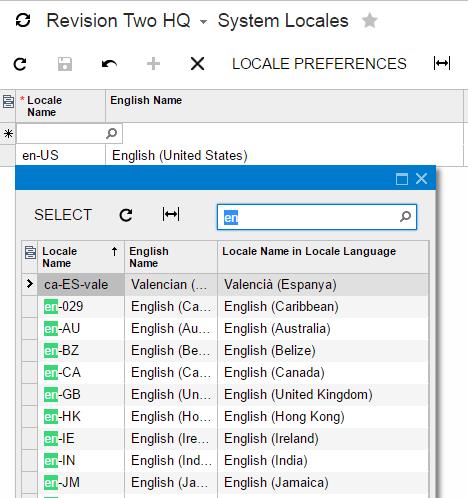Click the main grid column configurator icon

(x=8, y=102)
